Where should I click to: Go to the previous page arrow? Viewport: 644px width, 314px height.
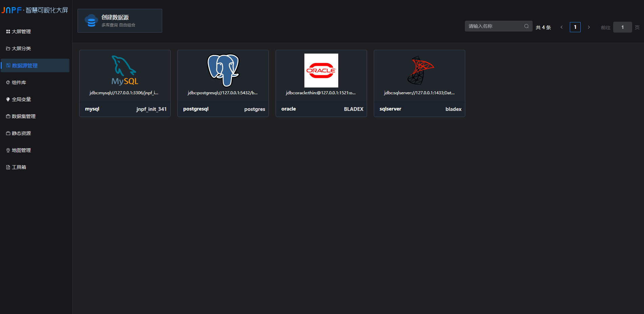click(562, 27)
